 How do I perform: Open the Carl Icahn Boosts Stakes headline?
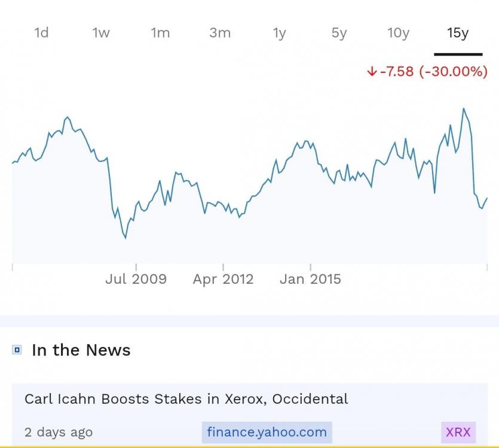click(186, 398)
